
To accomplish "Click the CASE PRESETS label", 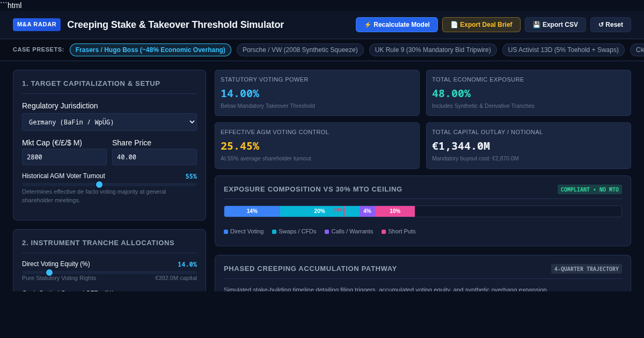I will point(39,49).
